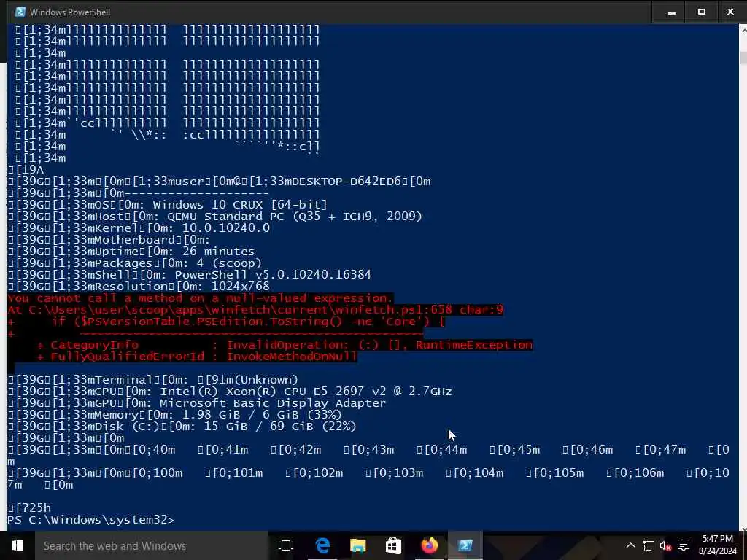Launch Firefox from the taskbar
This screenshot has width=747, height=560.
pos(429,545)
